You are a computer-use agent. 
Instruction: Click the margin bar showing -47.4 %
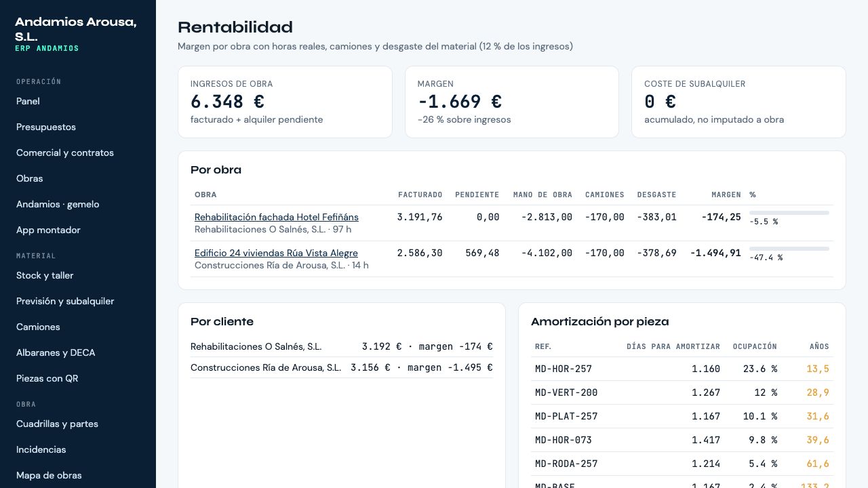[x=789, y=249]
